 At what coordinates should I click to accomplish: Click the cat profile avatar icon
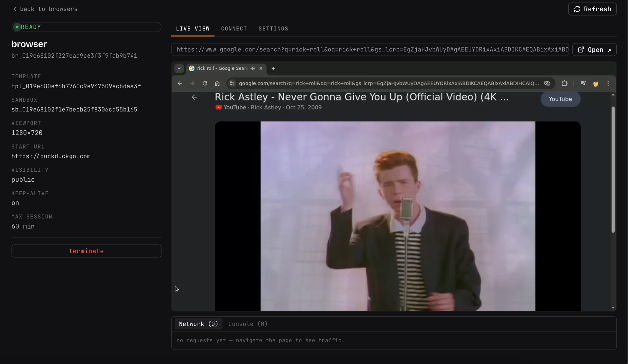coord(595,84)
